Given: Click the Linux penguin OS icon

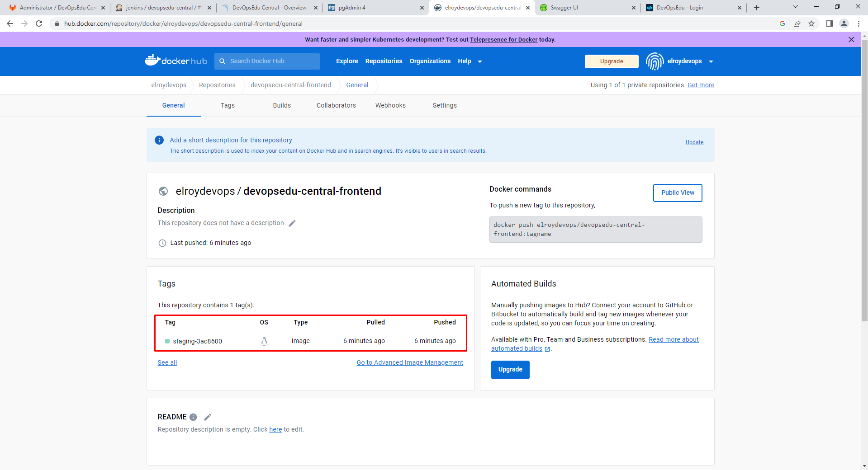Looking at the screenshot, I should tap(264, 341).
